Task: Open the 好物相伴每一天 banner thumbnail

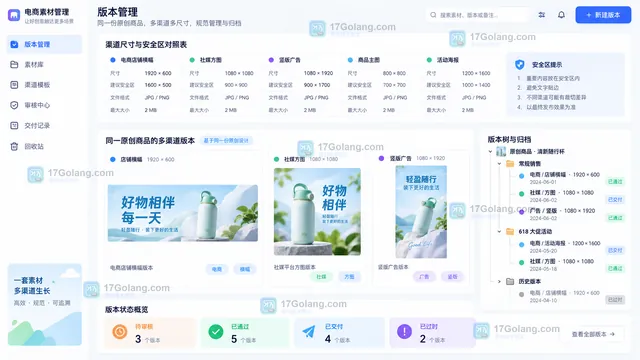Action: click(x=183, y=213)
